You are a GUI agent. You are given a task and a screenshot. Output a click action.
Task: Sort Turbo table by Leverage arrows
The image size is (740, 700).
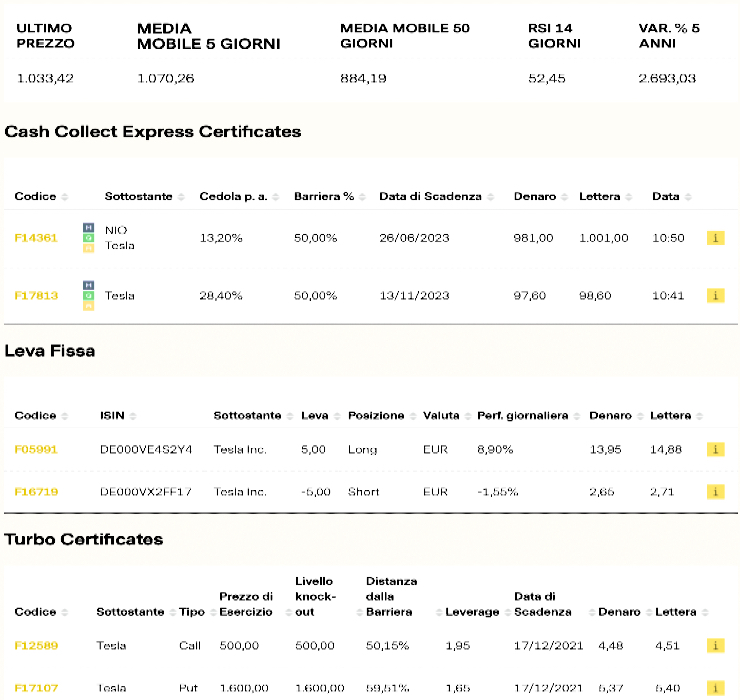click(508, 612)
